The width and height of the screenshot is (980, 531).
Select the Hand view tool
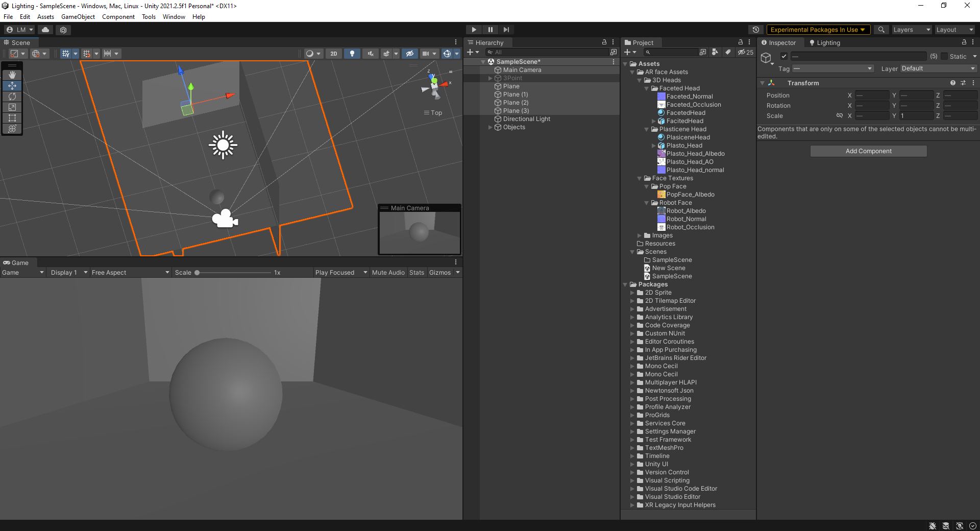tap(12, 75)
